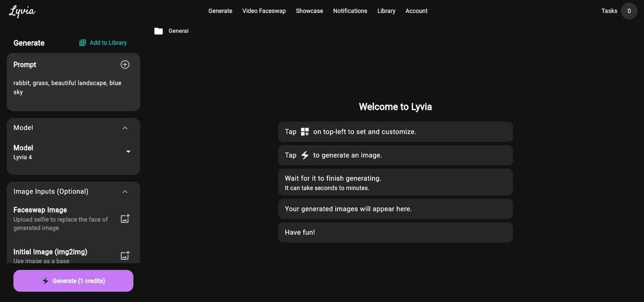Go to the Showcase page

click(309, 11)
